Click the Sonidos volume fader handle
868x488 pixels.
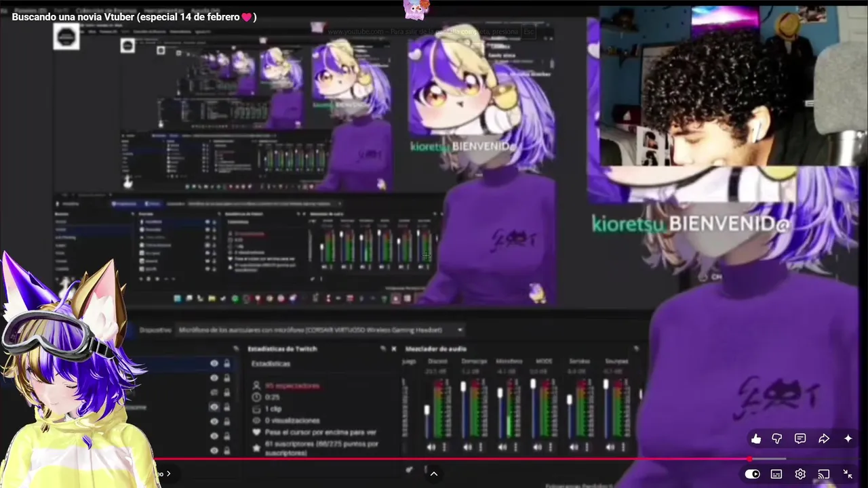click(570, 400)
